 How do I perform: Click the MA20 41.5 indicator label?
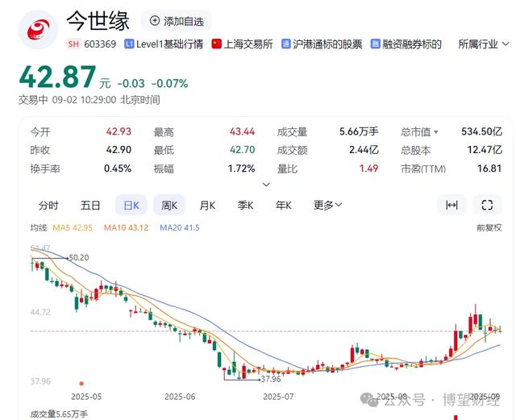tap(179, 227)
